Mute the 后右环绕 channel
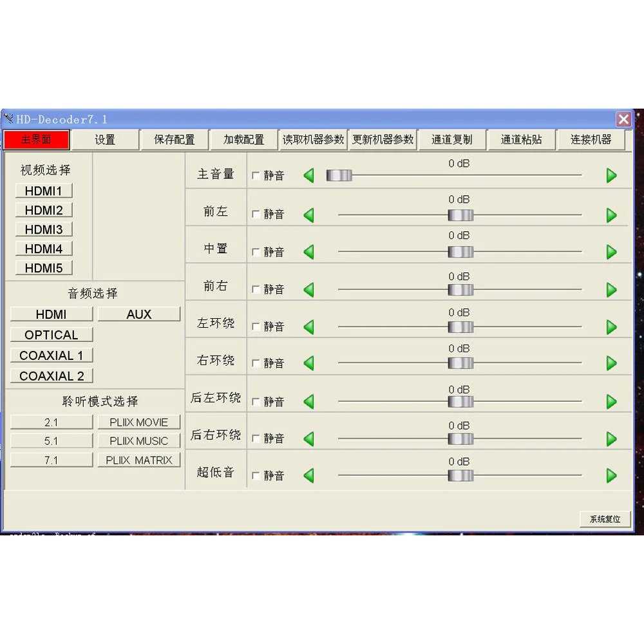Image resolution: width=644 pixels, height=644 pixels. coord(256,438)
